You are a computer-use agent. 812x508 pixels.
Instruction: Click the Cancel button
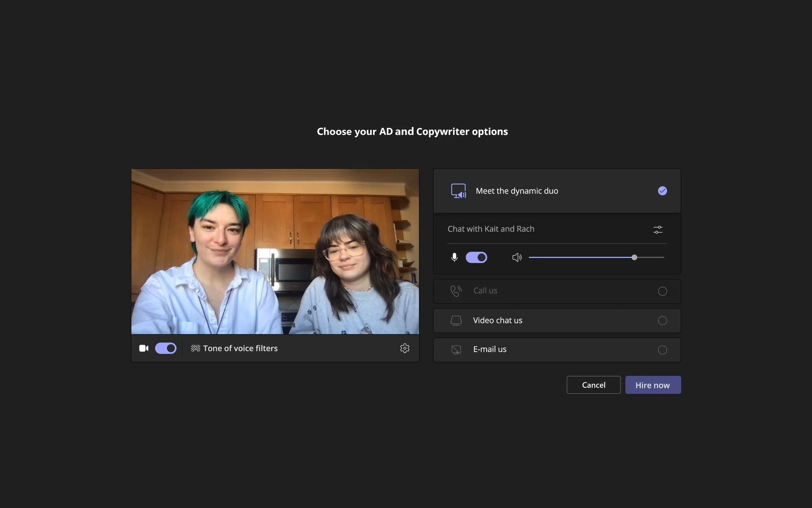[x=593, y=385]
